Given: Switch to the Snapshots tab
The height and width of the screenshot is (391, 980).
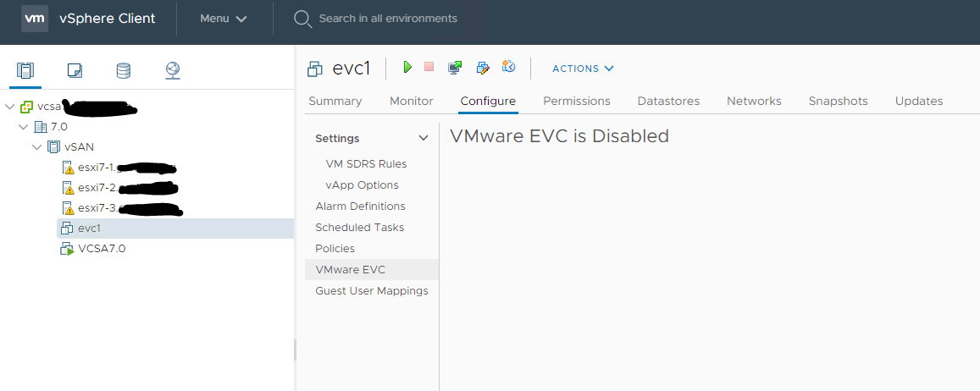Looking at the screenshot, I should 838,101.
